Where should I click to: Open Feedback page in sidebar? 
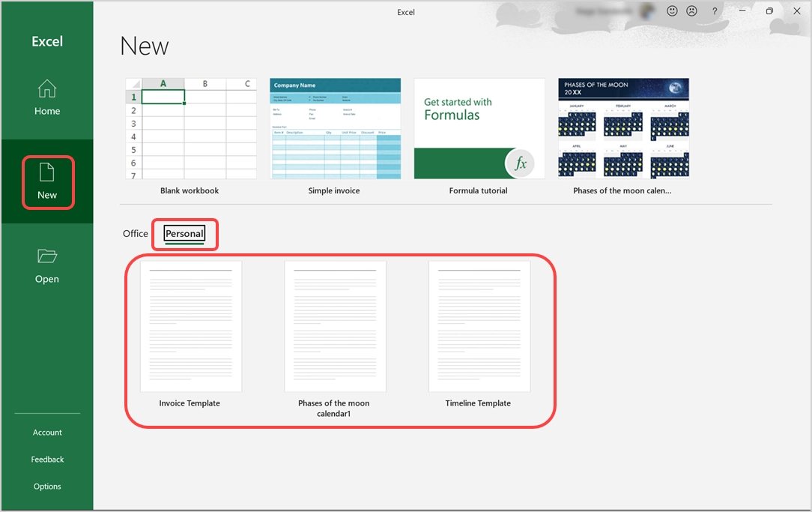47,459
